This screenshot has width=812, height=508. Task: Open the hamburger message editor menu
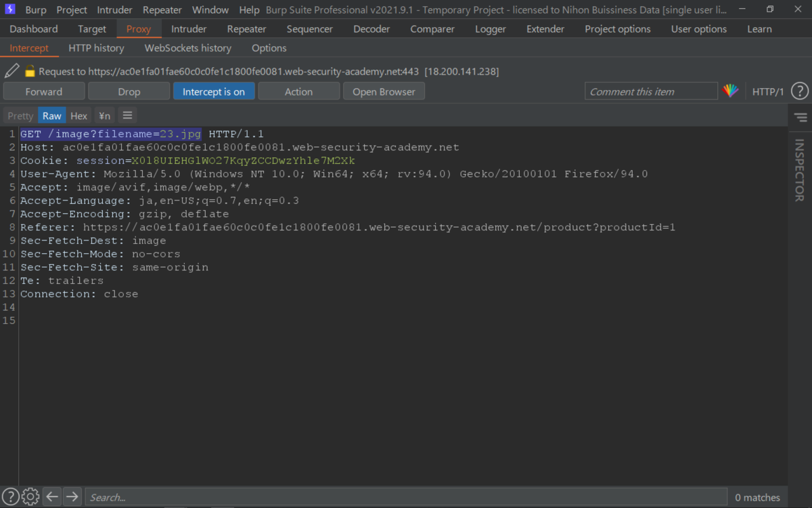(x=127, y=116)
